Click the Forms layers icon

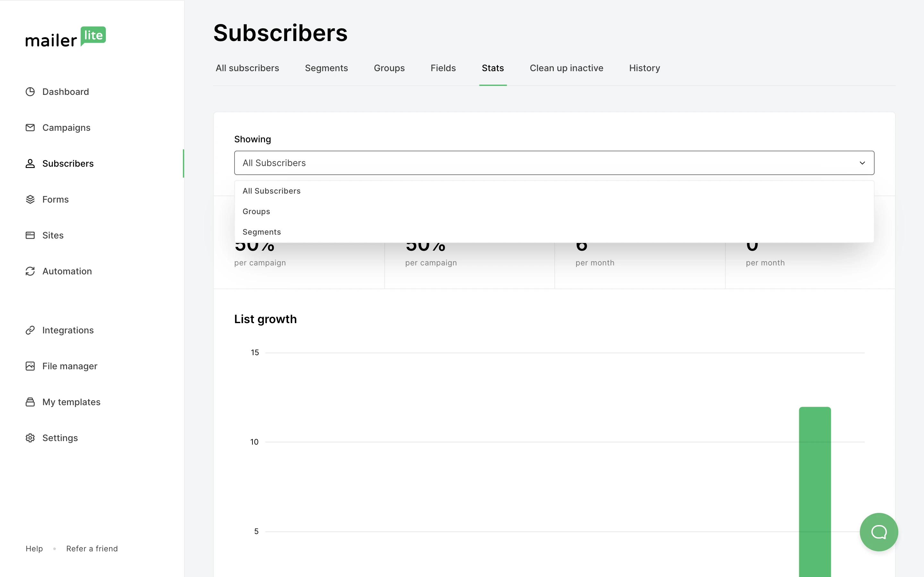(30, 199)
